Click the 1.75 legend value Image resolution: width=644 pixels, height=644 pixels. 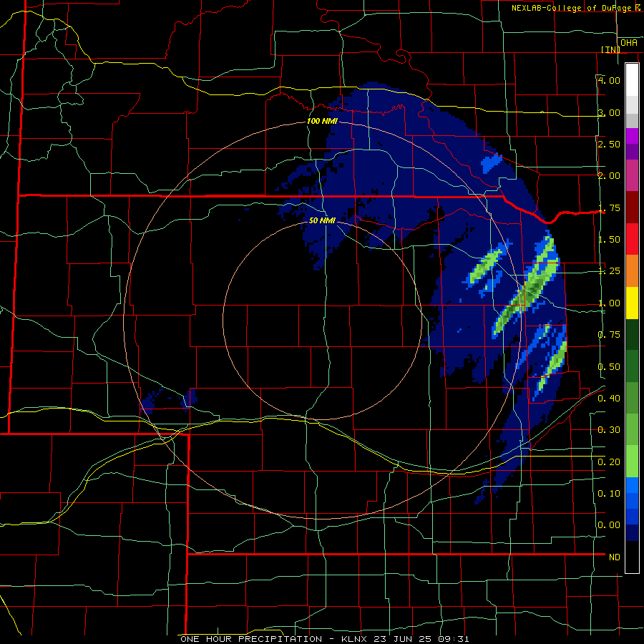pyautogui.click(x=609, y=208)
